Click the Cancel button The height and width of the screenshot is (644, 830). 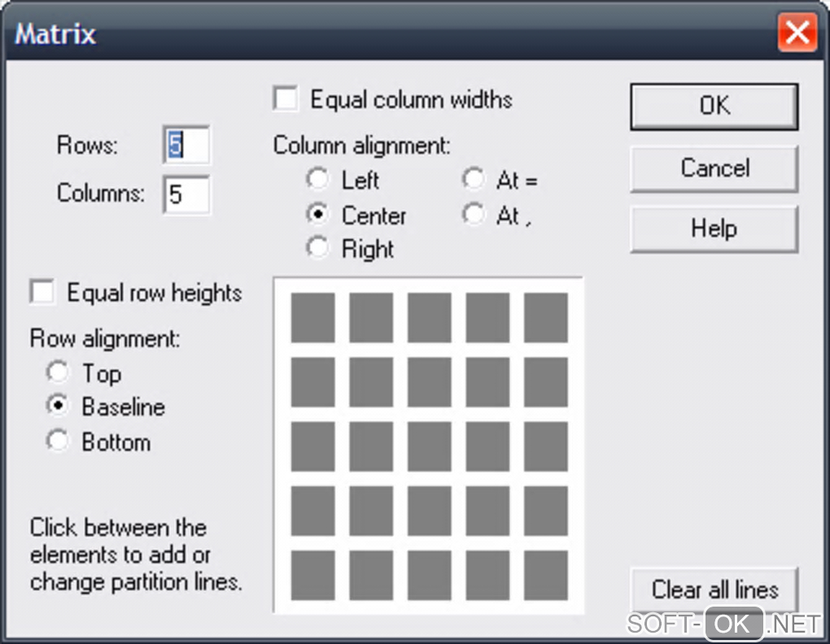pyautogui.click(x=714, y=168)
